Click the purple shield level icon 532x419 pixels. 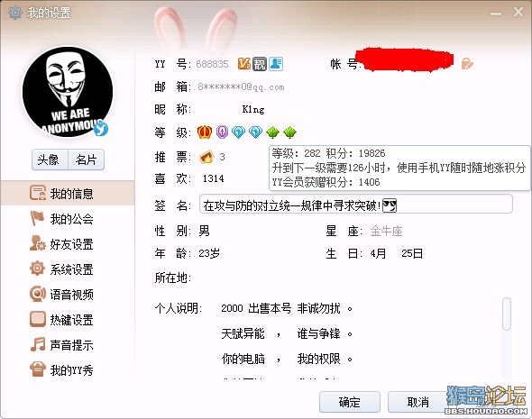pos(222,132)
